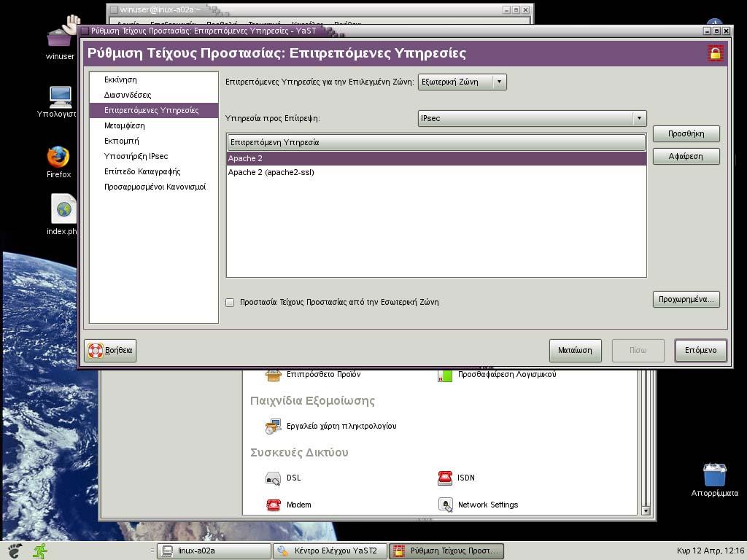Open ISDN in the YaST control center
The width and height of the screenshot is (747, 560).
point(456,478)
